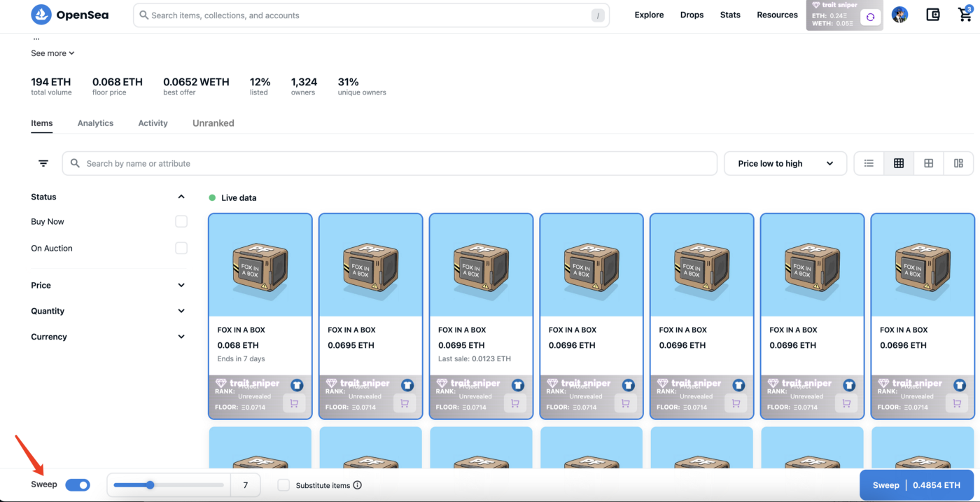This screenshot has height=502, width=980.
Task: Open the card with last sale 0.0123 ETH
Action: [x=481, y=316]
